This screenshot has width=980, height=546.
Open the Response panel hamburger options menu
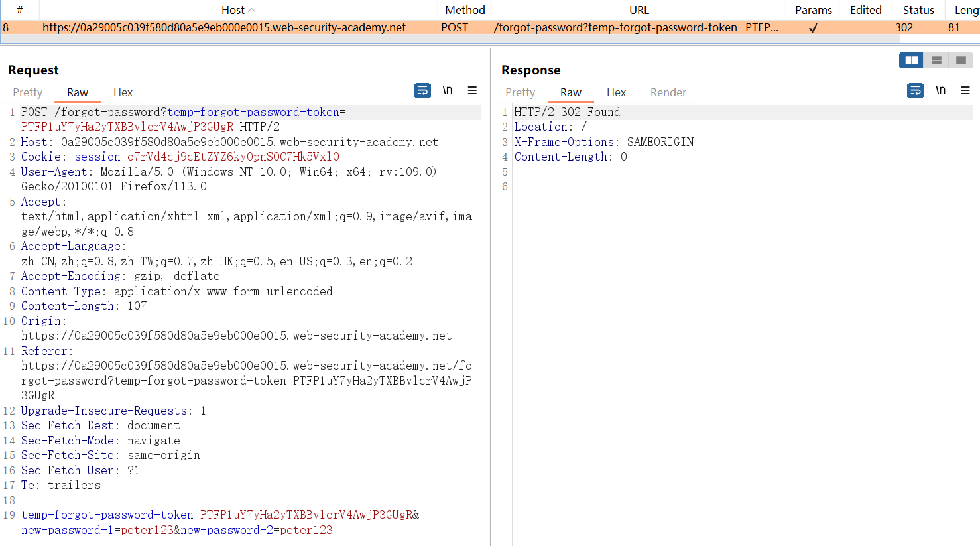click(965, 90)
